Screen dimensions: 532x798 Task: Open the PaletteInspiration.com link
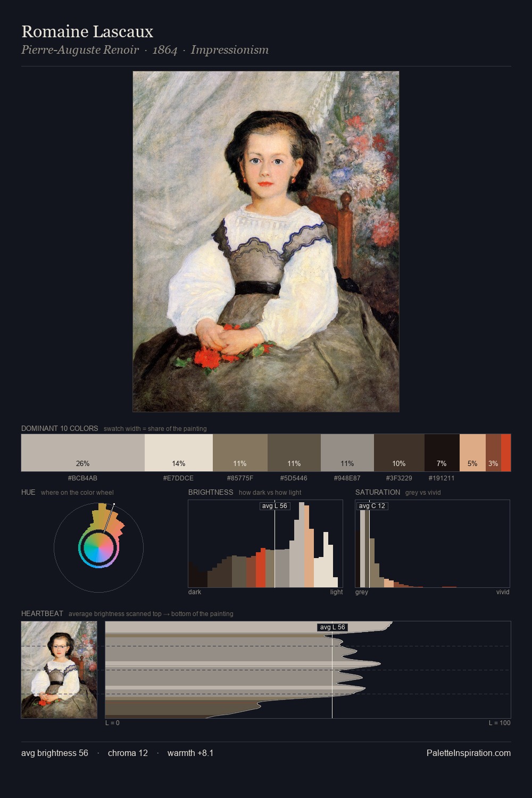pyautogui.click(x=469, y=753)
